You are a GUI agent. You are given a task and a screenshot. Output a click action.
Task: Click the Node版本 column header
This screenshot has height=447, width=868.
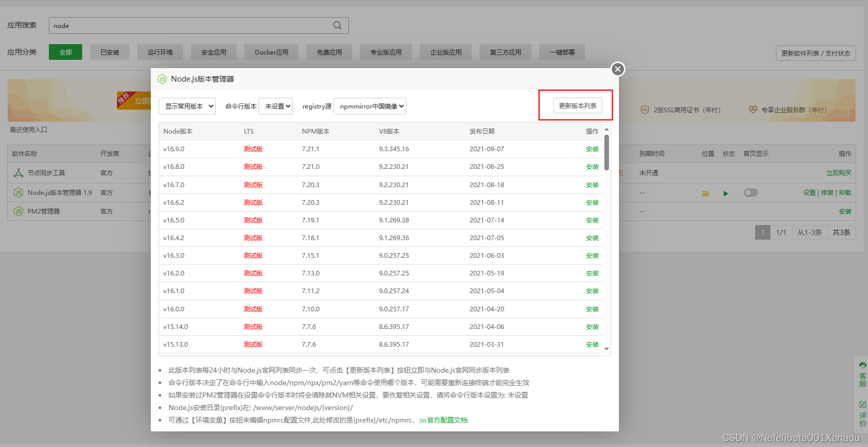178,132
